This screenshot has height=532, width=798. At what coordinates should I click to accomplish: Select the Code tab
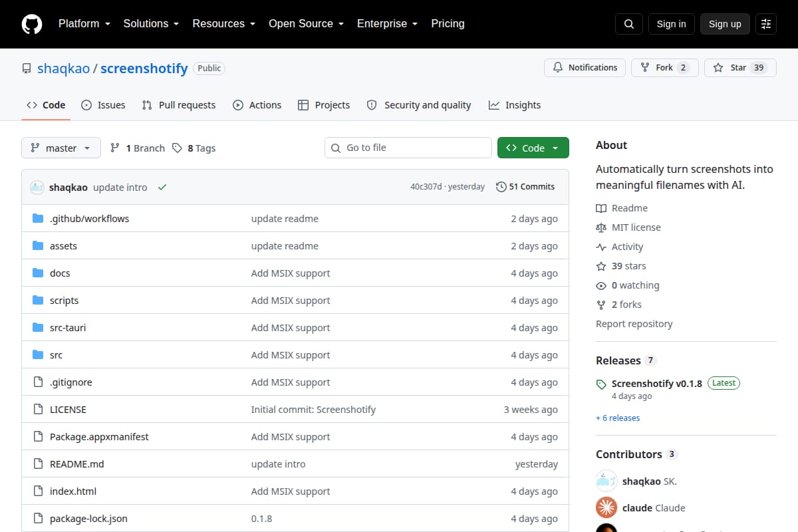pyautogui.click(x=46, y=105)
